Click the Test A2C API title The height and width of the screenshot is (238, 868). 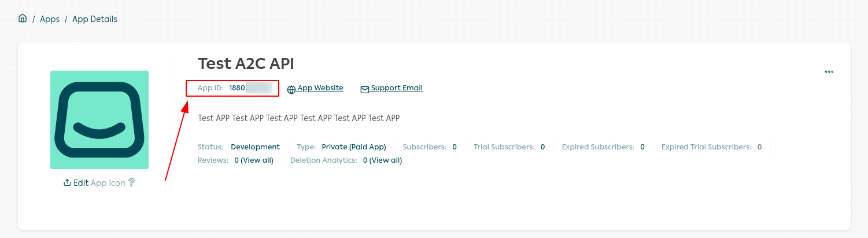[246, 64]
